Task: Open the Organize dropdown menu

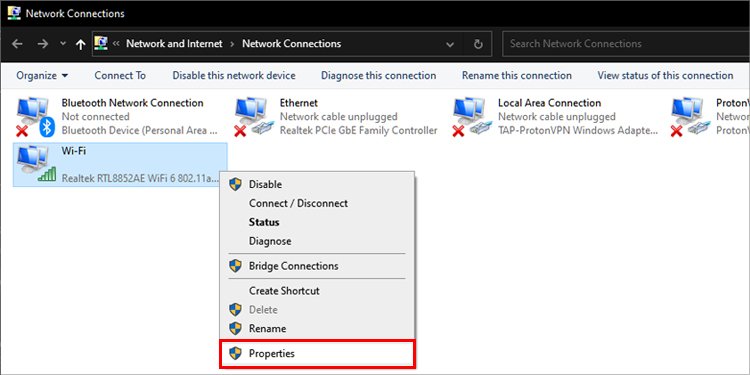Action: (x=42, y=76)
